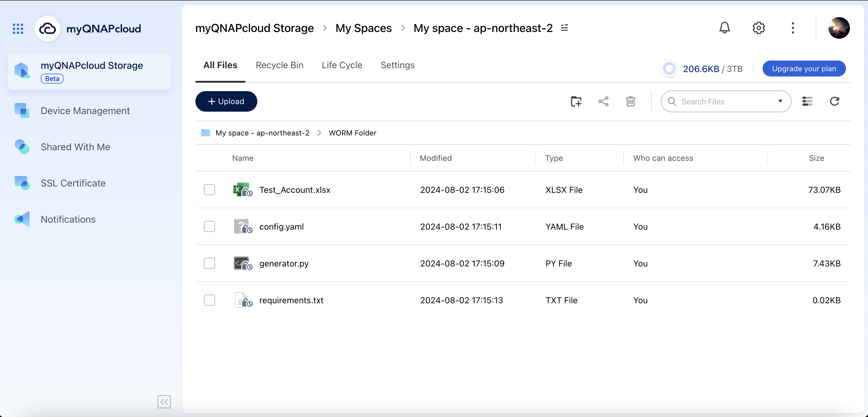Sort by Name column header
Image resolution: width=868 pixels, height=417 pixels.
[243, 158]
